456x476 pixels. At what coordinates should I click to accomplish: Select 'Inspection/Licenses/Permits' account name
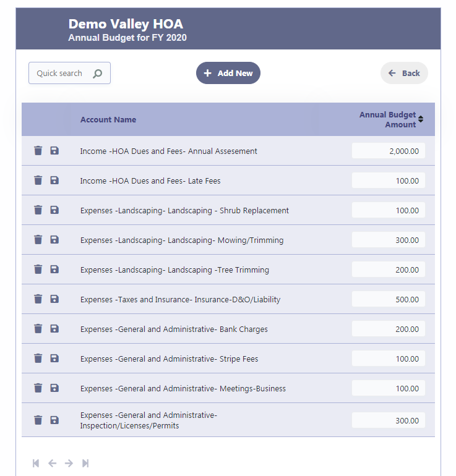pyautogui.click(x=130, y=425)
